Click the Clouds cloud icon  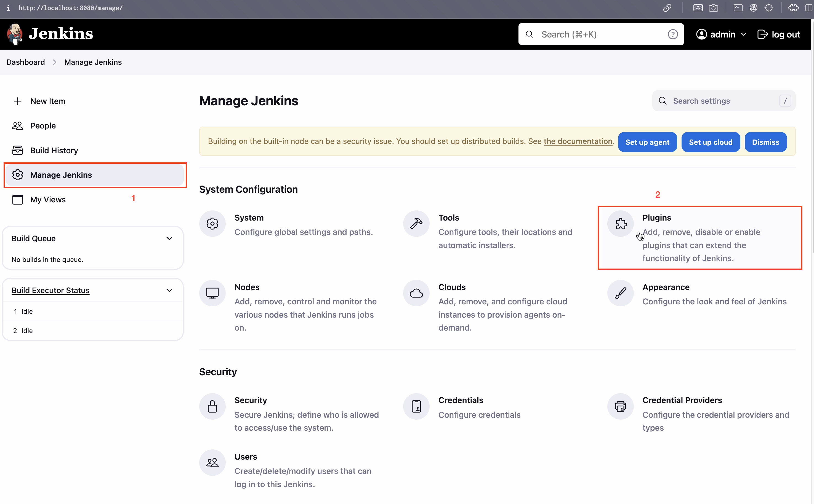[416, 293]
